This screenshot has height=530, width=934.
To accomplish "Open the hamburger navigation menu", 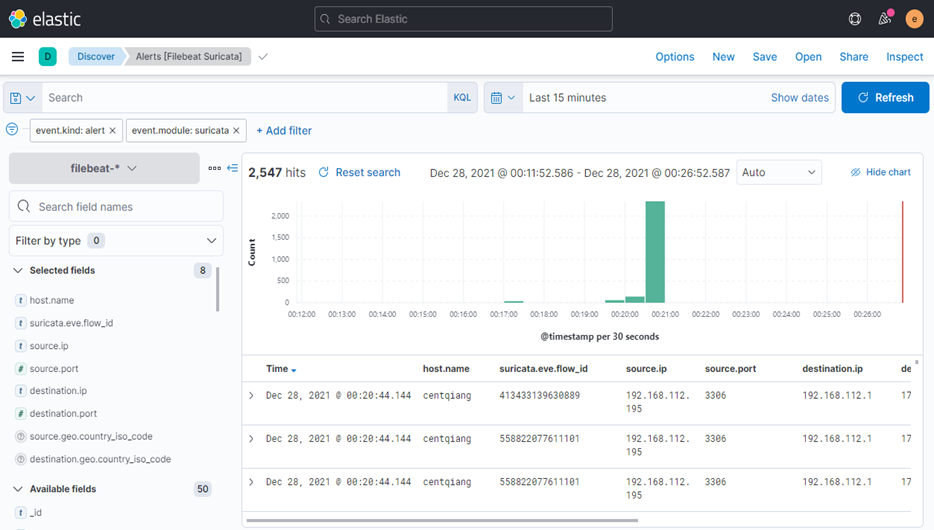I will coord(18,57).
